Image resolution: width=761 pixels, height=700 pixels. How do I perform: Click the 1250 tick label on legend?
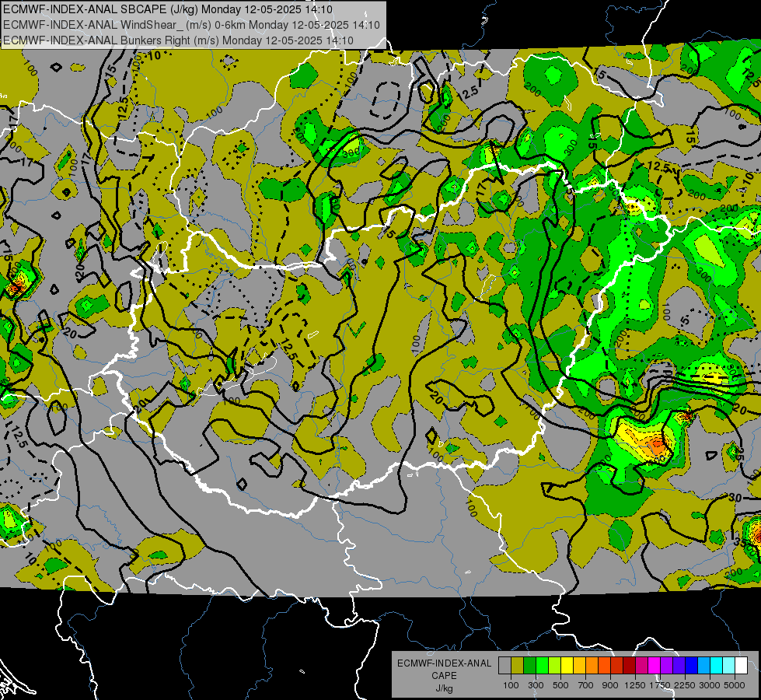pyautogui.click(x=635, y=685)
